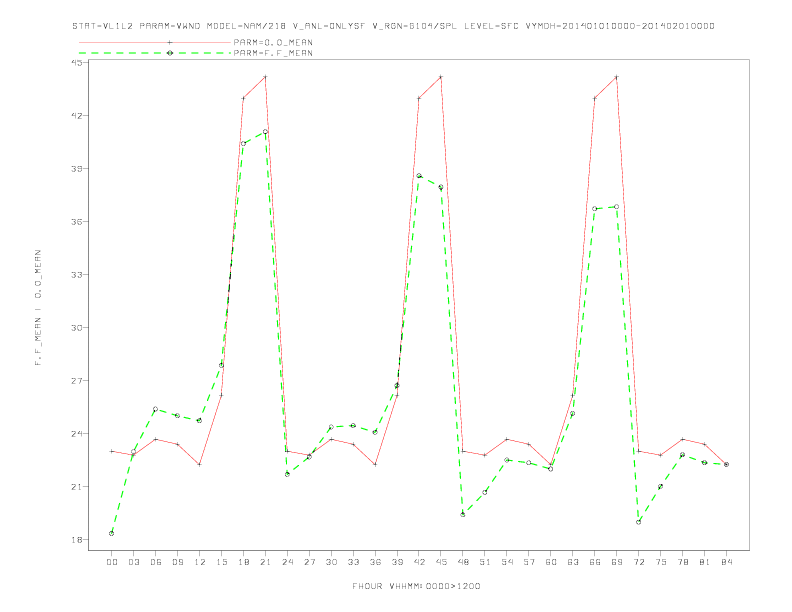Click red O.O_MEAN marker at hour 12
The height and width of the screenshot is (612, 792).
pos(200,465)
